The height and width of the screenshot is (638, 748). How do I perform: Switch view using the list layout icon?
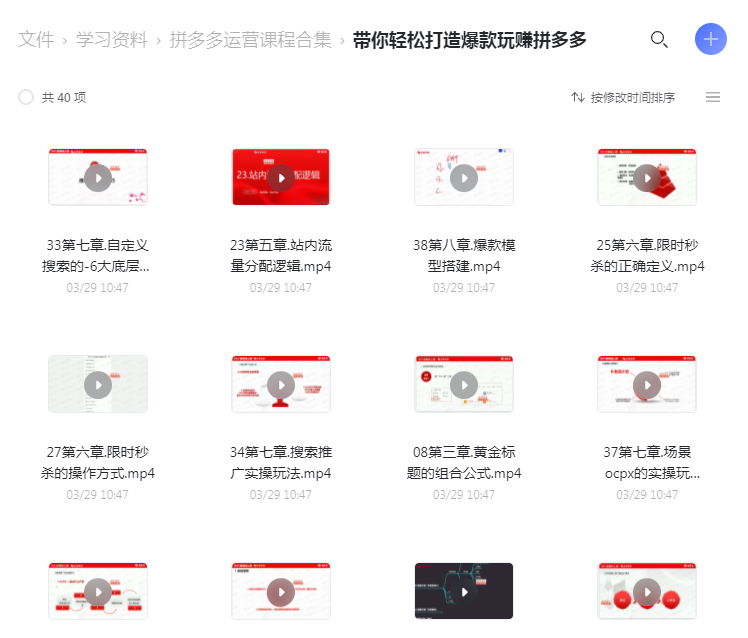click(x=713, y=97)
